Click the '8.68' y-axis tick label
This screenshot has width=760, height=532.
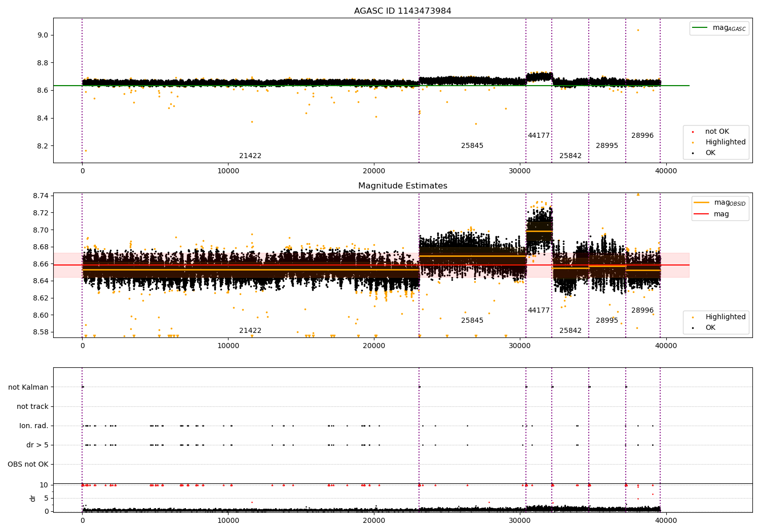coord(41,247)
